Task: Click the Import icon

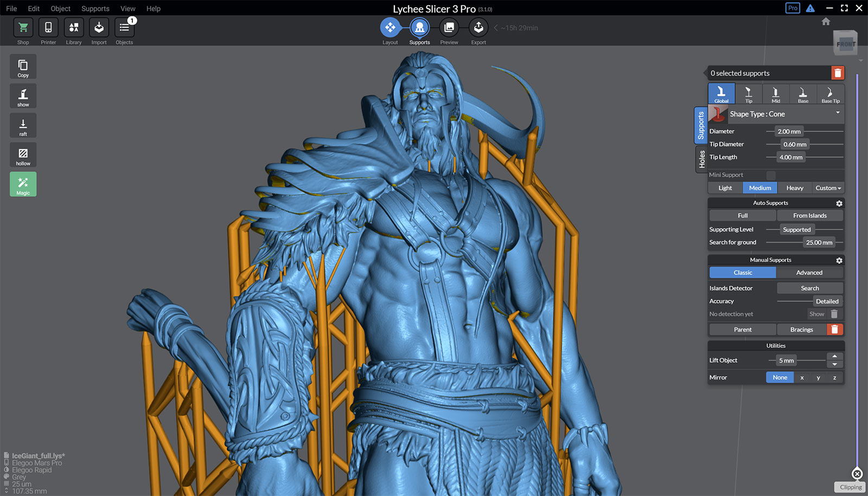Action: pyautogui.click(x=99, y=27)
